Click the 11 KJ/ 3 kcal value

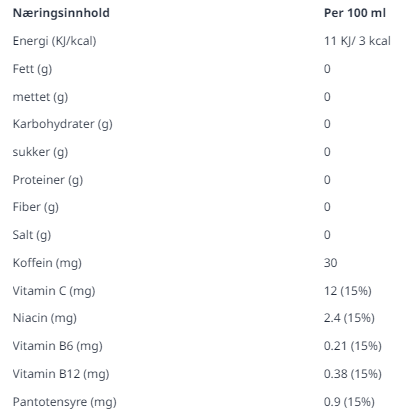coord(357,41)
